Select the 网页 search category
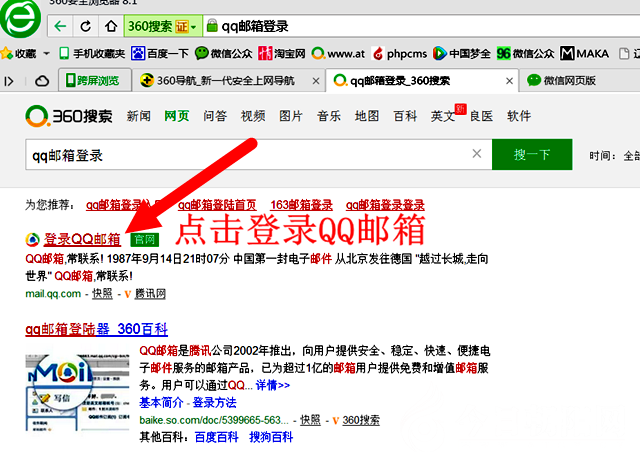640x452 pixels. pos(177,116)
